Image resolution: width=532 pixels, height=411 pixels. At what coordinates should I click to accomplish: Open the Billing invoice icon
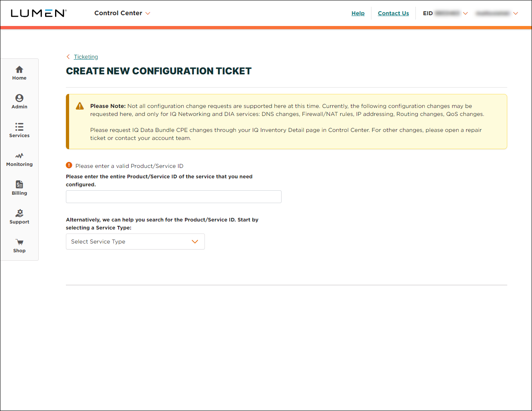(19, 184)
